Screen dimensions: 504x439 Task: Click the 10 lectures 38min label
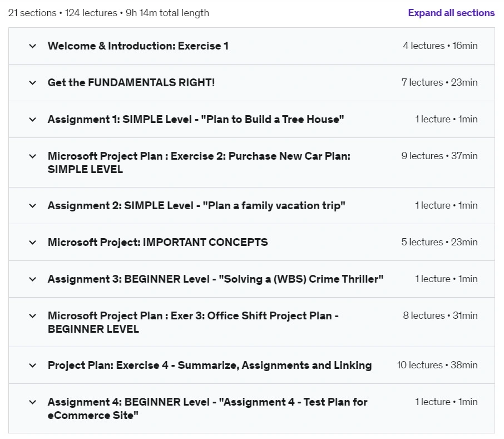437,365
